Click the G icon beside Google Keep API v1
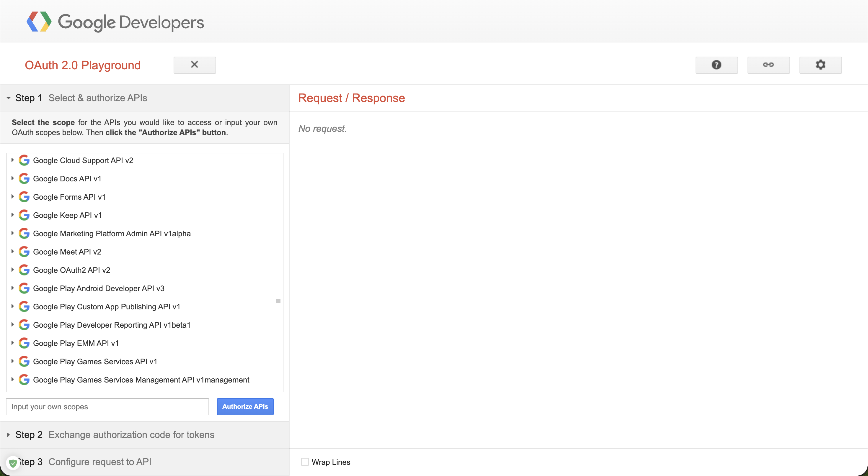Image resolution: width=868 pixels, height=476 pixels. (x=24, y=215)
